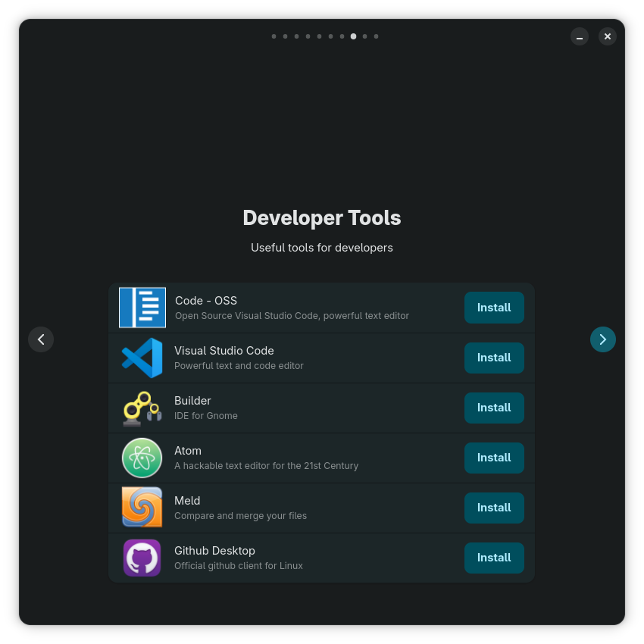
Task: Select the Meld swirl icon
Action: point(142,508)
